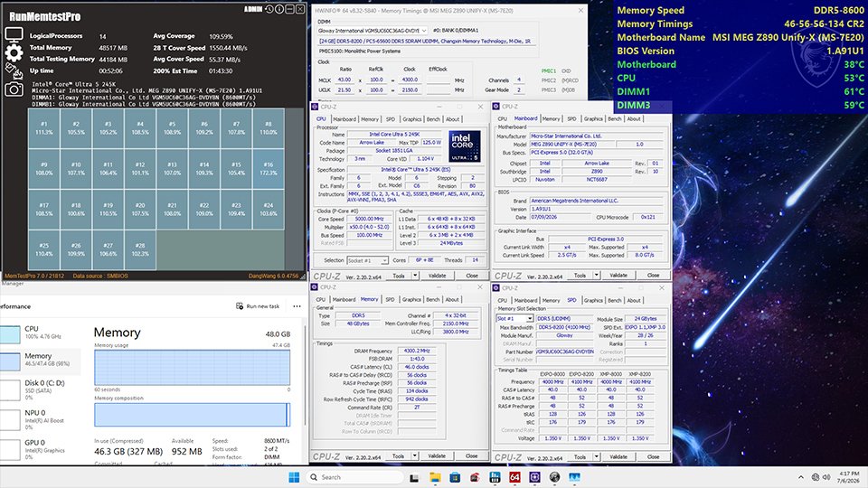Expand Tools arrow in CPU-Z CPU window
Image resolution: width=868 pixels, height=488 pixels.
[x=415, y=275]
